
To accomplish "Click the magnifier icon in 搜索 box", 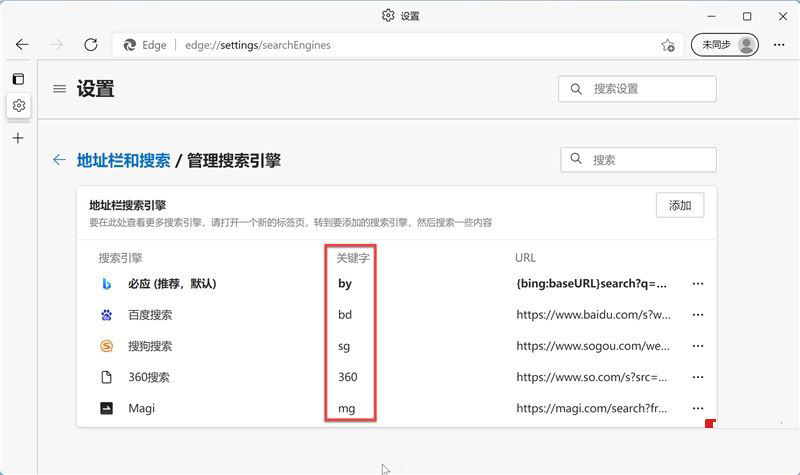I will [x=576, y=159].
